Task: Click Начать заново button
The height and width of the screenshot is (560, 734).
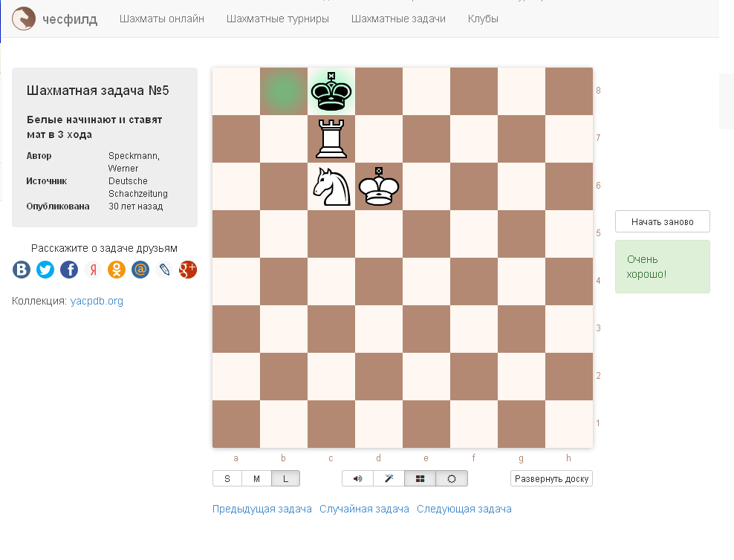Action: pyautogui.click(x=663, y=222)
